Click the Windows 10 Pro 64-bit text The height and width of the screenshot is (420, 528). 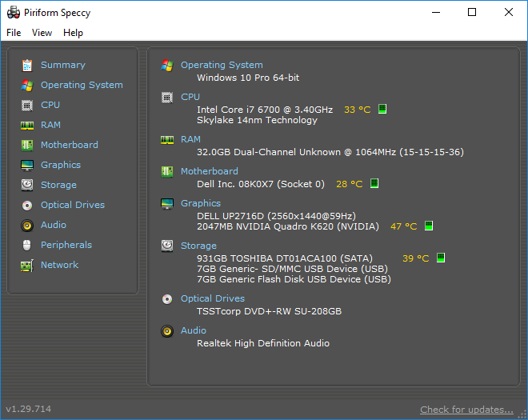[x=248, y=78]
